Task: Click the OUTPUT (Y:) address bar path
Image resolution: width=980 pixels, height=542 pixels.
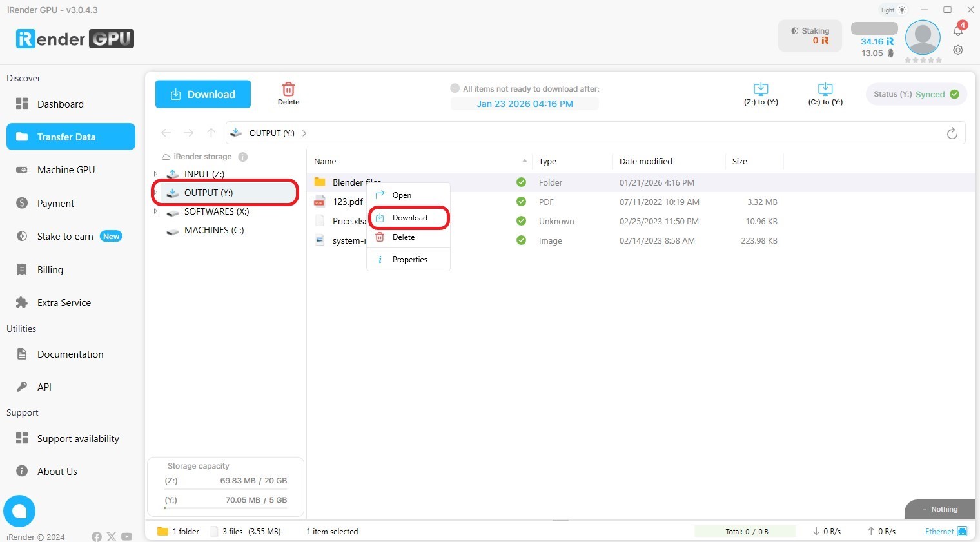Action: coord(271,133)
